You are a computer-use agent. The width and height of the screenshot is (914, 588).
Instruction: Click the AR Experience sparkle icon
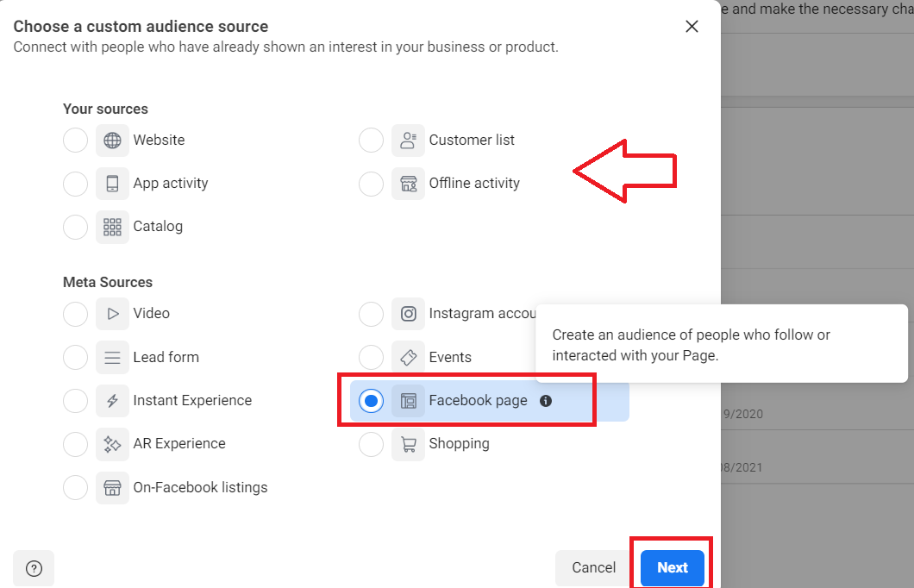(112, 444)
